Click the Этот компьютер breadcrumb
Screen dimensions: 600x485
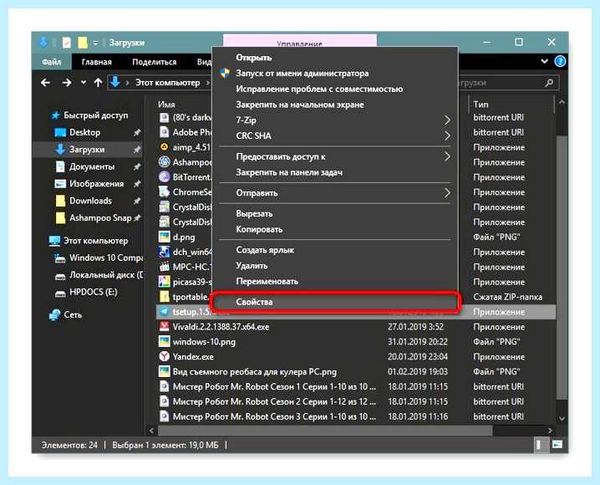pyautogui.click(x=168, y=83)
